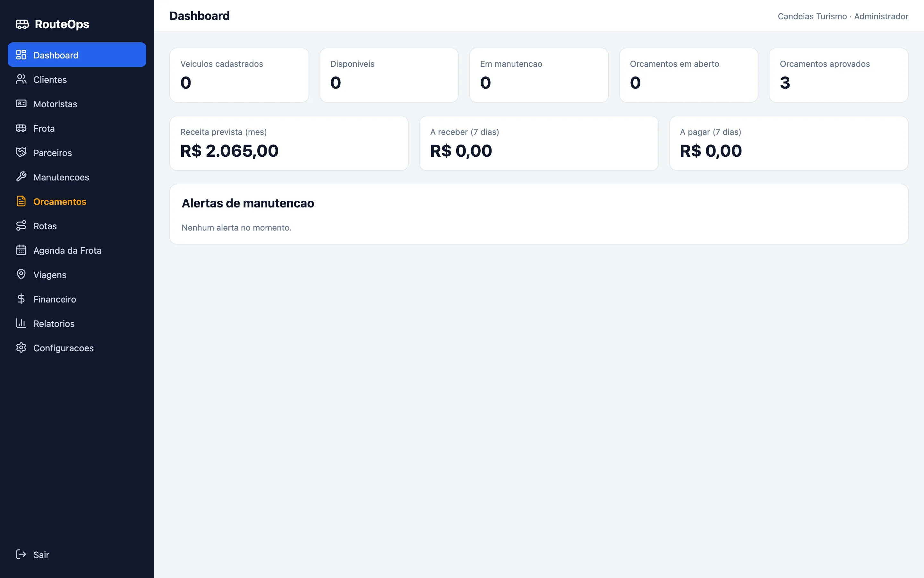Screen dimensions: 924x578
Task: Click the Em manutencao card
Action: 539,75
